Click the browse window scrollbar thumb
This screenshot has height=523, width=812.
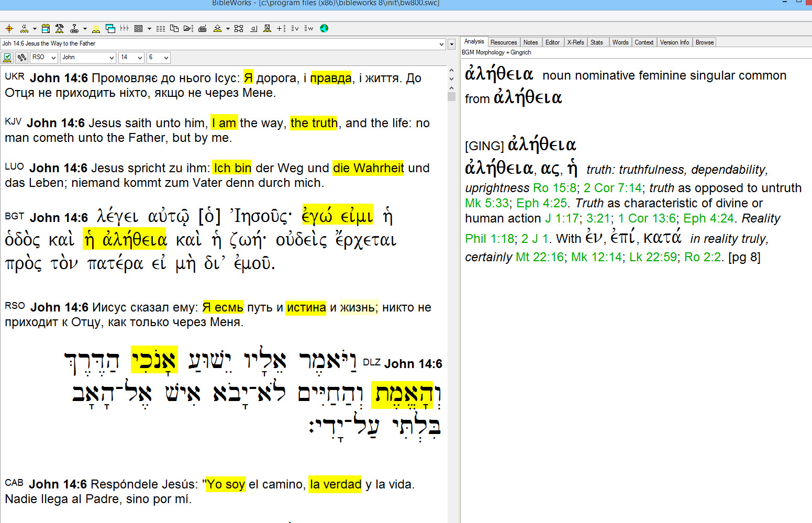[x=452, y=96]
